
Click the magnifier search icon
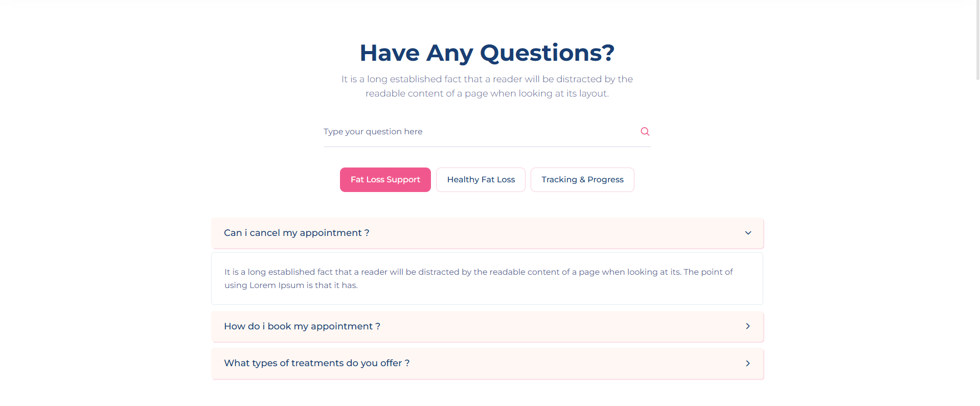click(645, 131)
